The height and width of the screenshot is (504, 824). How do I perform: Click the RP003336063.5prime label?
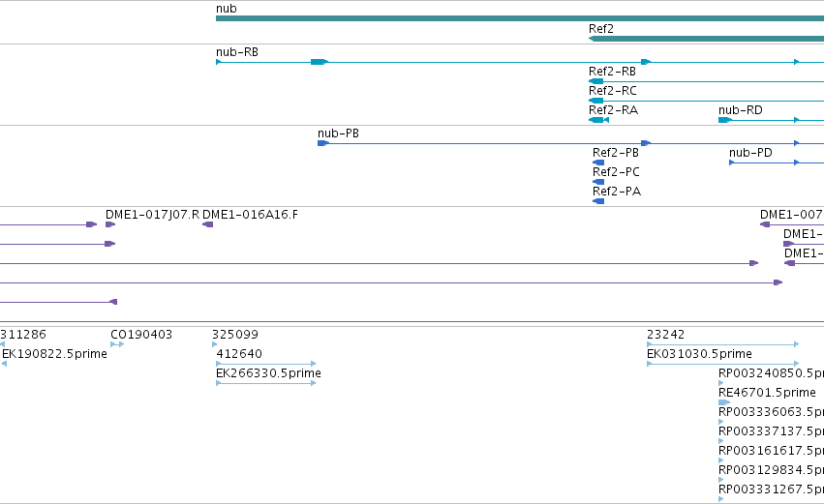pyautogui.click(x=771, y=412)
